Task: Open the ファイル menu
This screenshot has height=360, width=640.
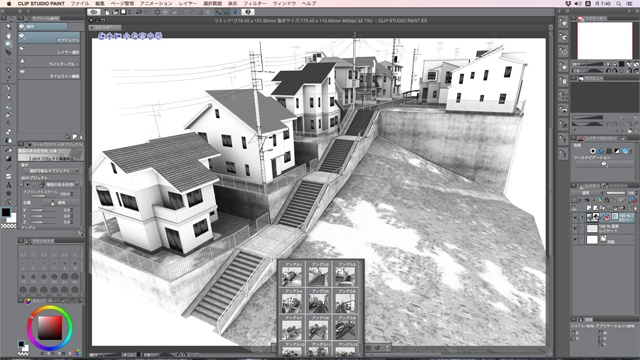Action: pyautogui.click(x=80, y=3)
